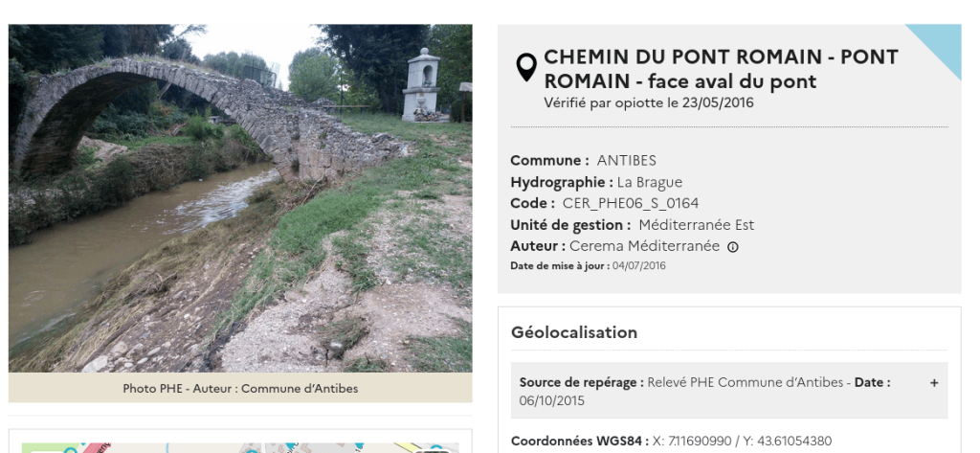Open the Pont Romain bridge photo
This screenshot has width=980, height=453.
[240, 198]
